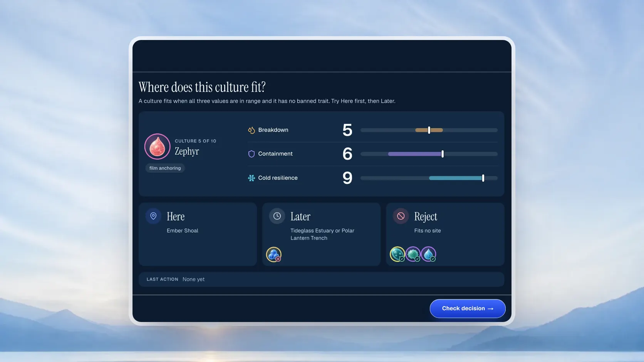
Task: Click the 'Containment' label
Action: coord(275,154)
